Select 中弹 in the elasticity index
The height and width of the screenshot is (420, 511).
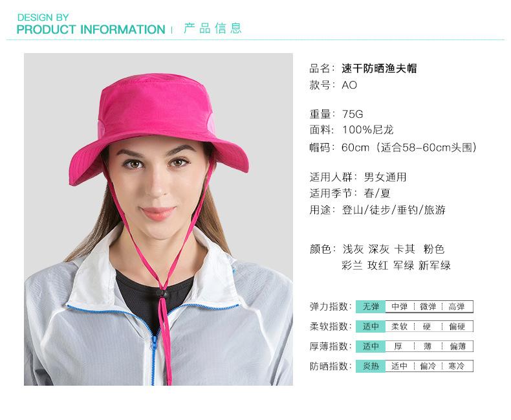point(400,307)
